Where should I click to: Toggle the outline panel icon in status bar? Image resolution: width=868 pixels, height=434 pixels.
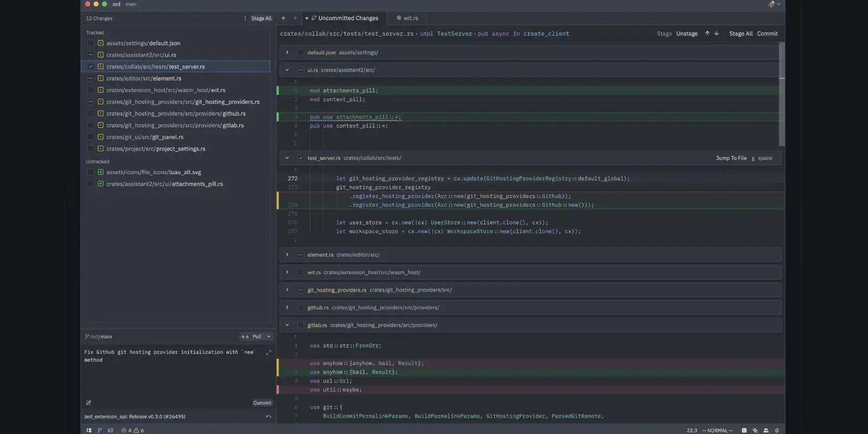[110, 430]
